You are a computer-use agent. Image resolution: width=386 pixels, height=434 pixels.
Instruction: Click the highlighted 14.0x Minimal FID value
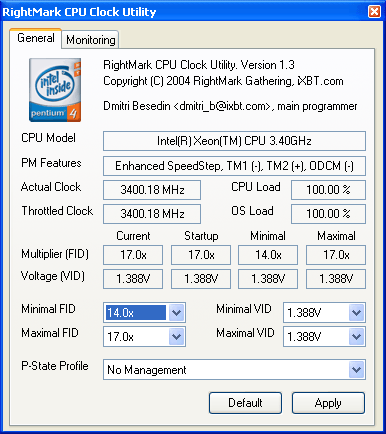click(x=136, y=313)
